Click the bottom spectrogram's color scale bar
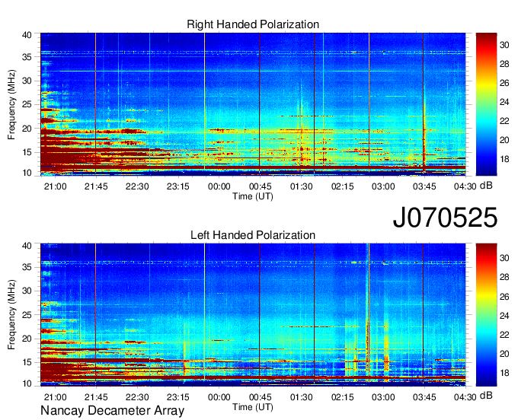Viewport: 518px width, 420px height. point(486,315)
